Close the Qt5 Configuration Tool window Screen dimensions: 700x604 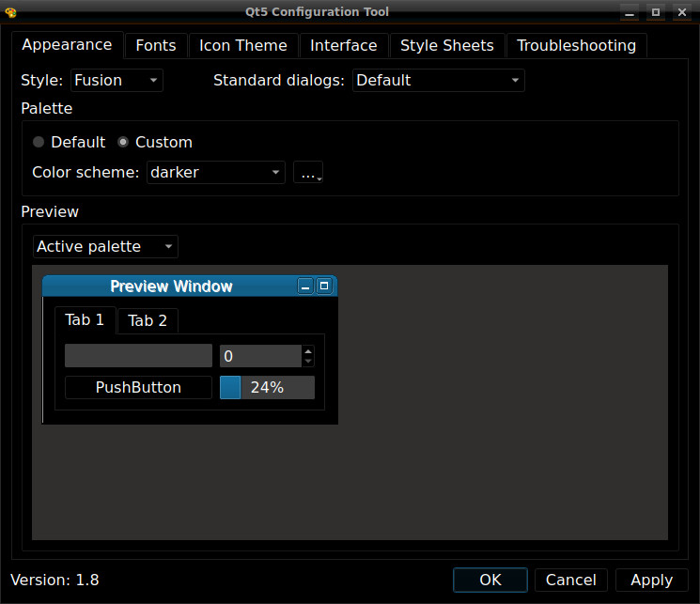(x=682, y=12)
